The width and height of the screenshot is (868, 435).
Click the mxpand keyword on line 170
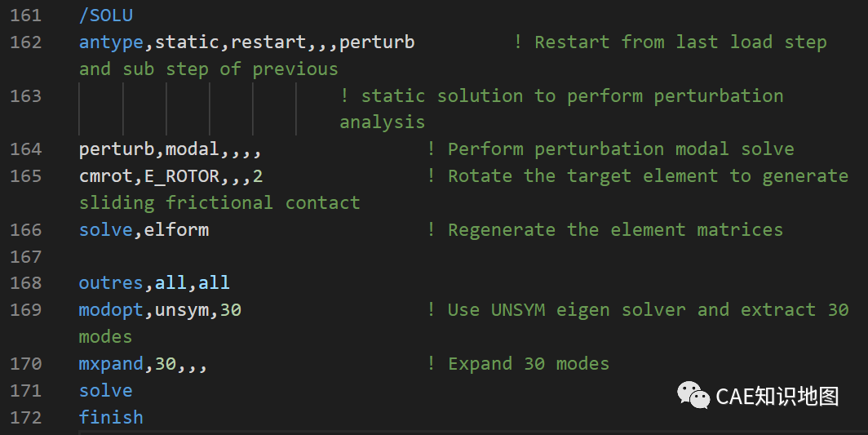pyautogui.click(x=111, y=363)
